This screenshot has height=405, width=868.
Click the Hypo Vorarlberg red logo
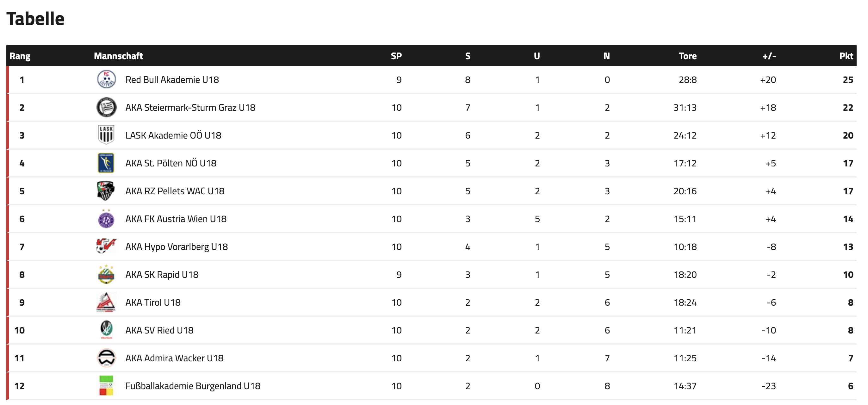point(106,246)
